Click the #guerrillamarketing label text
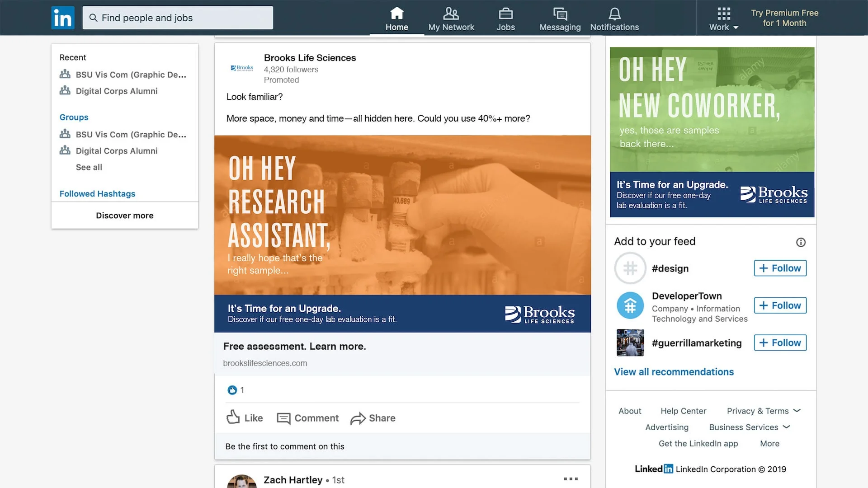This screenshot has height=488, width=868. coord(697,343)
